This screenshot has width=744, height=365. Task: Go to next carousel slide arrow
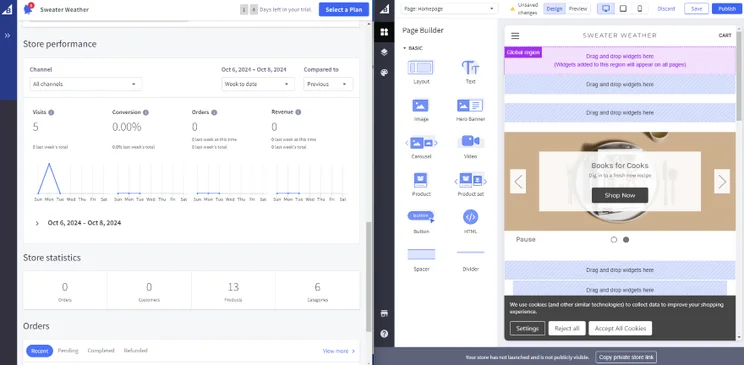[722, 181]
